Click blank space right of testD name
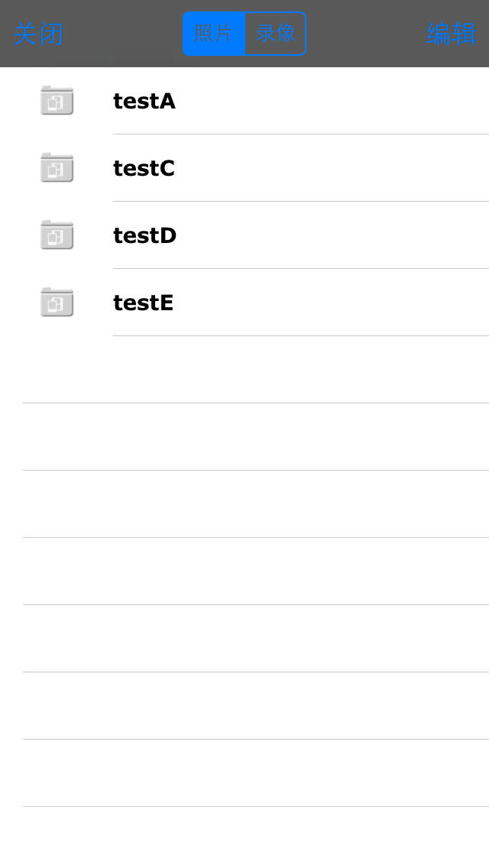This screenshot has height=868, width=489. coord(332,235)
